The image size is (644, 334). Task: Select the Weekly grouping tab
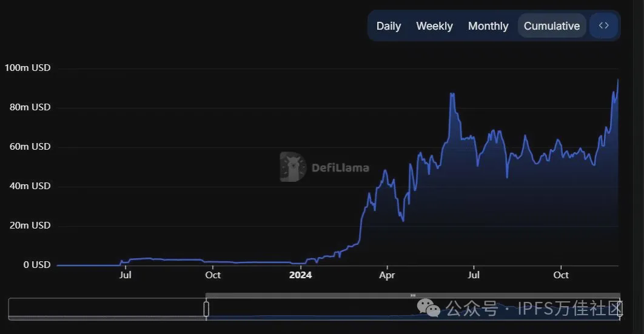(x=434, y=26)
